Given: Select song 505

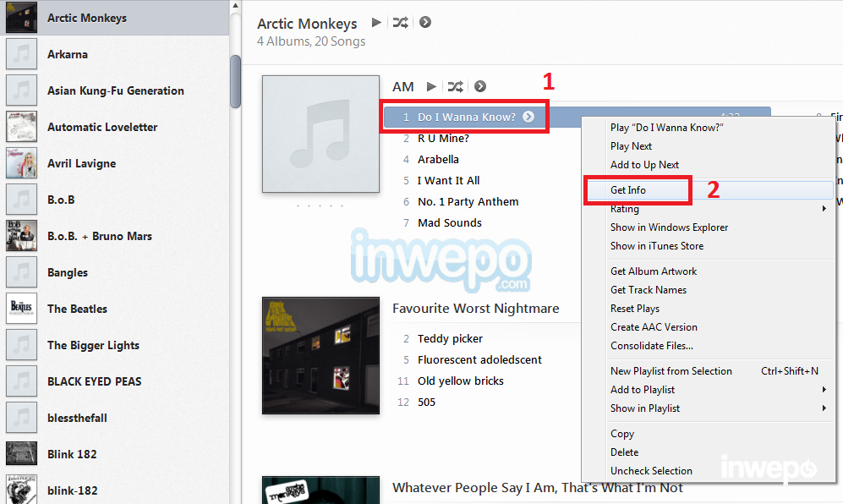Looking at the screenshot, I should [426, 403].
